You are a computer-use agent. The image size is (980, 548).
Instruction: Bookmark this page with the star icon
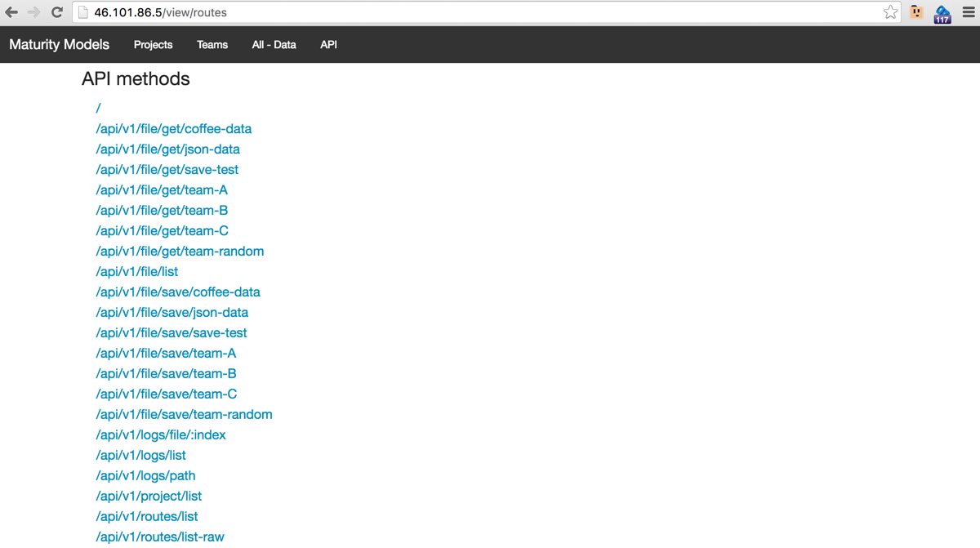point(890,12)
